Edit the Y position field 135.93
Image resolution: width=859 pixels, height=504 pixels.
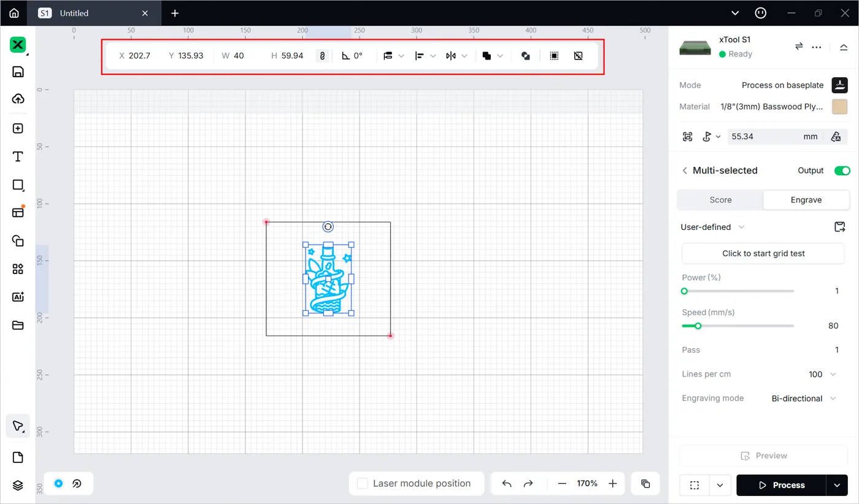click(x=186, y=56)
